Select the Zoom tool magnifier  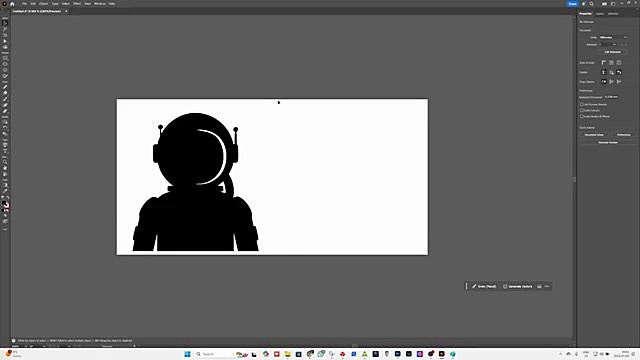pos(5,162)
